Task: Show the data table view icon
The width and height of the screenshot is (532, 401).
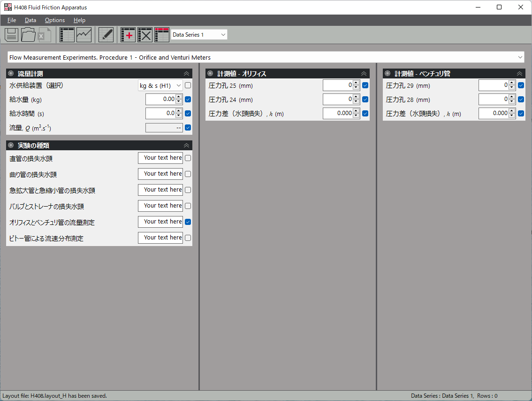Action: 67,35
